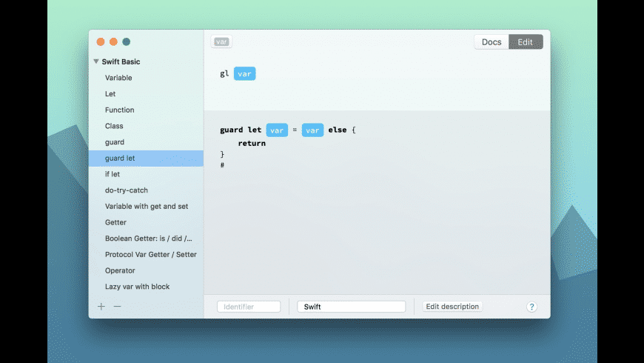Click the Edit description button
Image resolution: width=644 pixels, height=363 pixels.
click(452, 306)
